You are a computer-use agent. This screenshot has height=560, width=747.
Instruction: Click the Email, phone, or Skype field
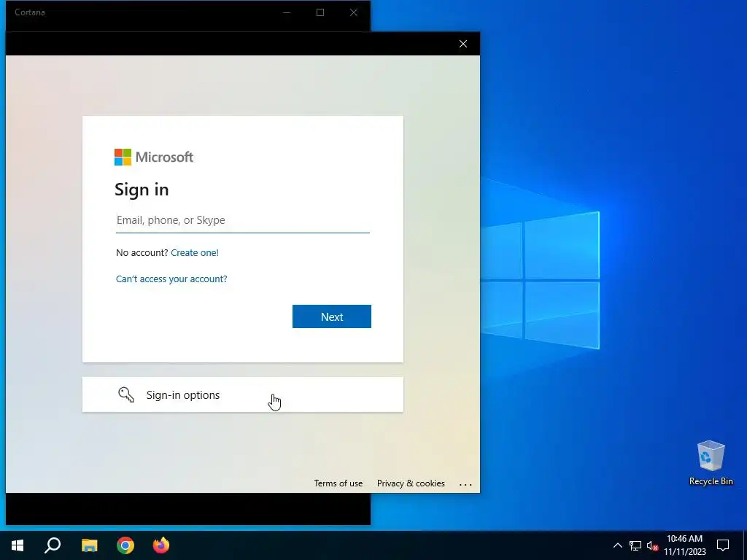[x=242, y=220]
